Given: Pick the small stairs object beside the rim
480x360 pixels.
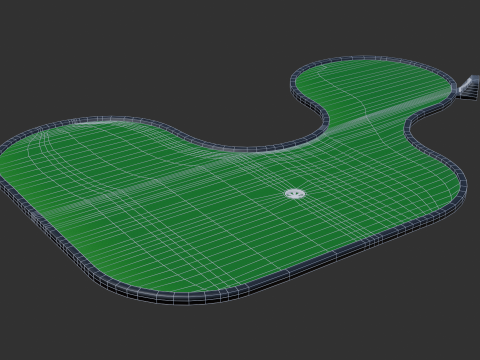Looking at the screenshot, I should 468,87.
